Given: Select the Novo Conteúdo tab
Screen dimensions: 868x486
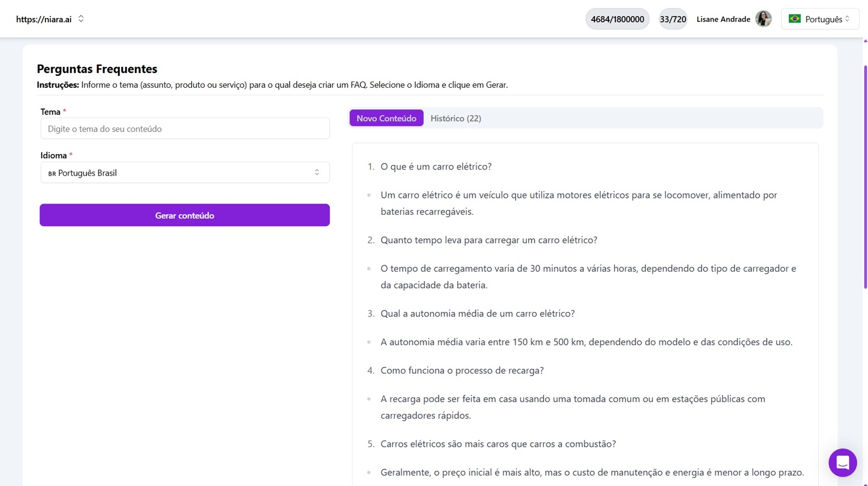Looking at the screenshot, I should click(x=386, y=118).
